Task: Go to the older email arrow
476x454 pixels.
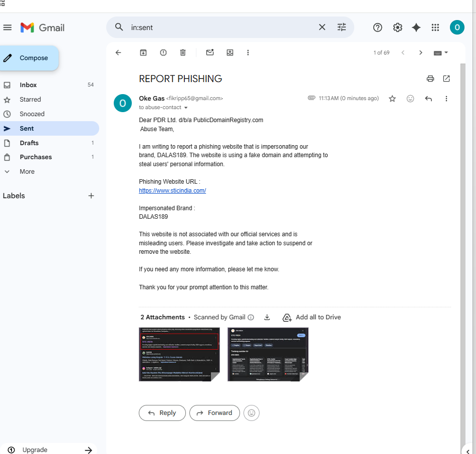Action: (421, 53)
